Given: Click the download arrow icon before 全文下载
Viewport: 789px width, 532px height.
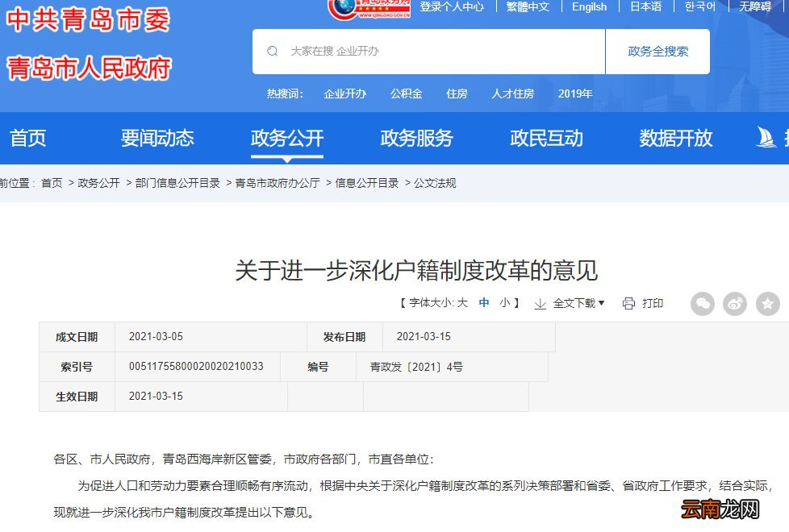Looking at the screenshot, I should click(539, 305).
